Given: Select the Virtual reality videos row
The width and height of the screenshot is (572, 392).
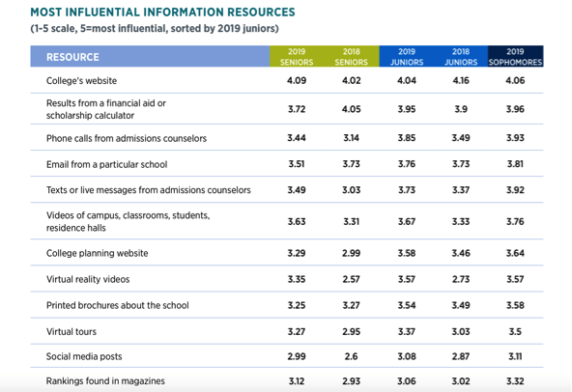Looking at the screenshot, I should [x=287, y=279].
